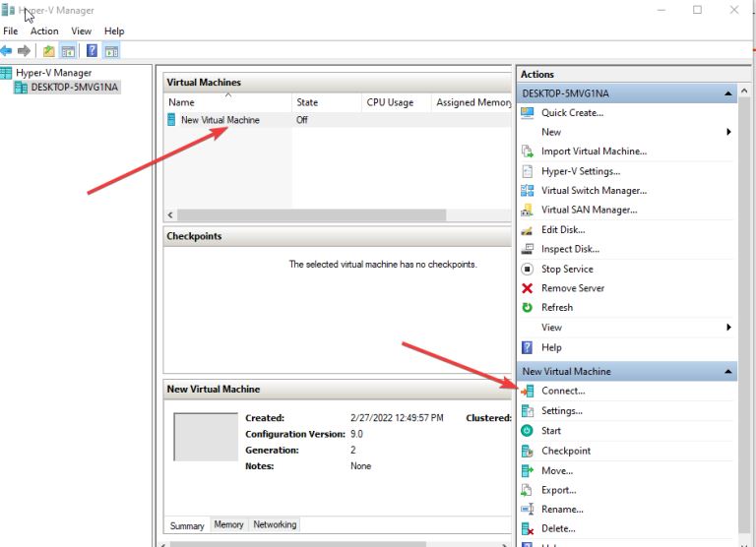Switch to the Networking tab

(x=275, y=524)
